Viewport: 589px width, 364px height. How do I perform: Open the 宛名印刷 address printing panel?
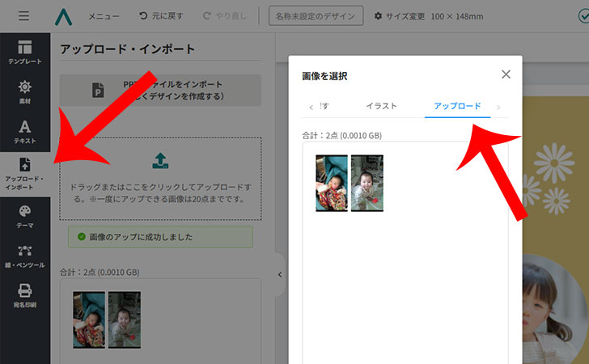(25, 295)
